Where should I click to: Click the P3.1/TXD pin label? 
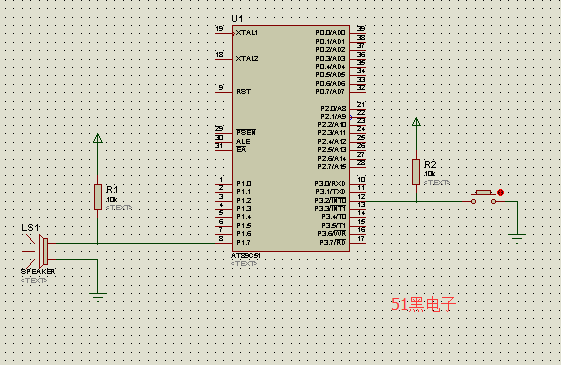point(330,192)
